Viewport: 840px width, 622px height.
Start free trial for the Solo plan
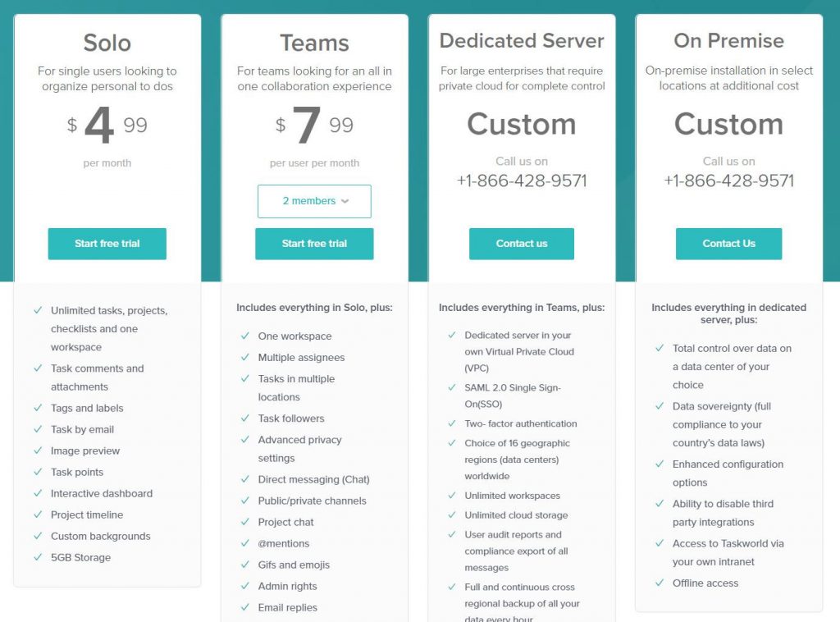click(107, 244)
